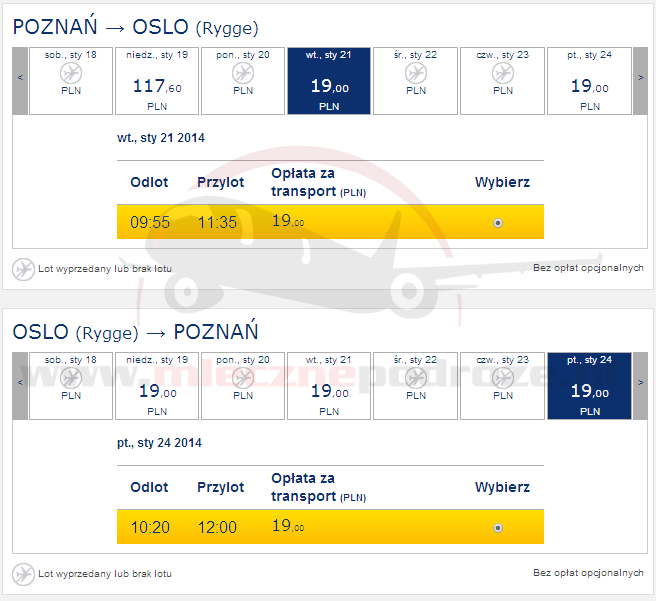This screenshot has width=656, height=601.
Task: Click unavailable flight icon on czw., sty 23 return
Action: (x=503, y=379)
